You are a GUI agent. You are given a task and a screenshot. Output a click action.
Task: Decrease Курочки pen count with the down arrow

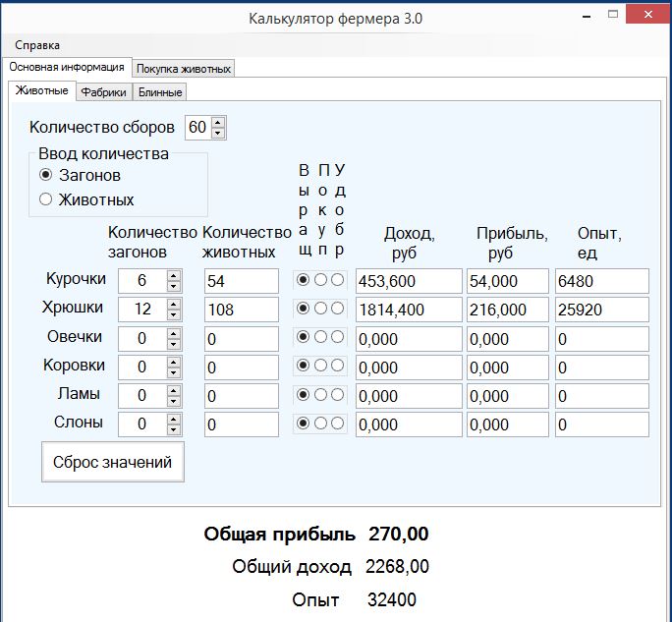click(x=174, y=286)
